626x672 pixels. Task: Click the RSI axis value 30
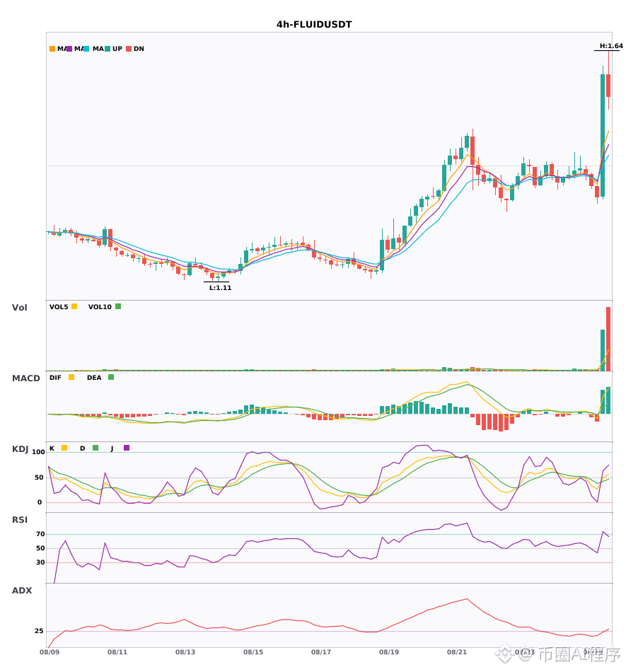tap(40, 562)
